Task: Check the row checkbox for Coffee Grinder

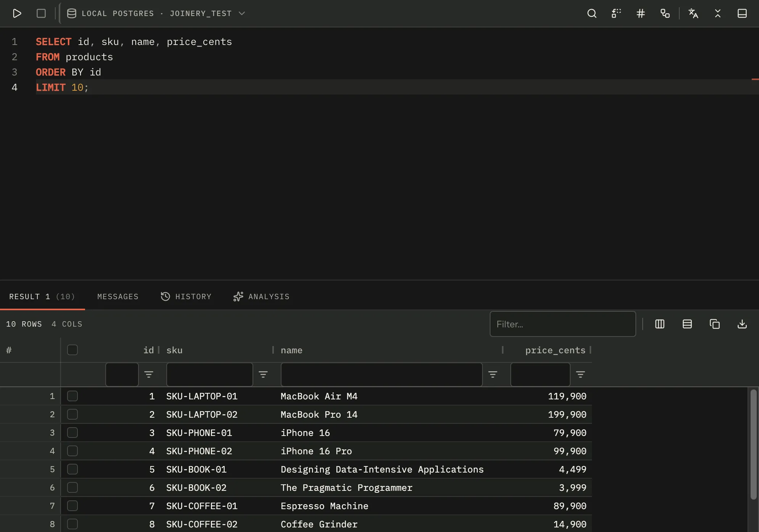Action: tap(72, 524)
